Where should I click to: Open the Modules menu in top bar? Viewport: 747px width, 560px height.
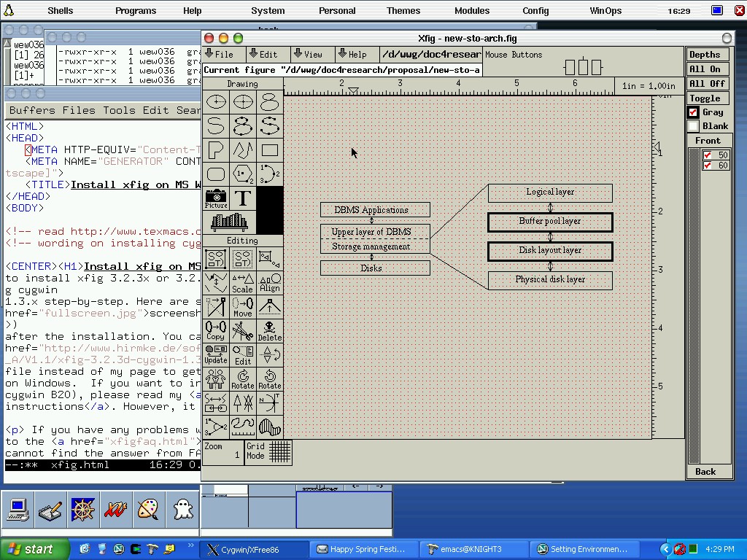click(472, 11)
